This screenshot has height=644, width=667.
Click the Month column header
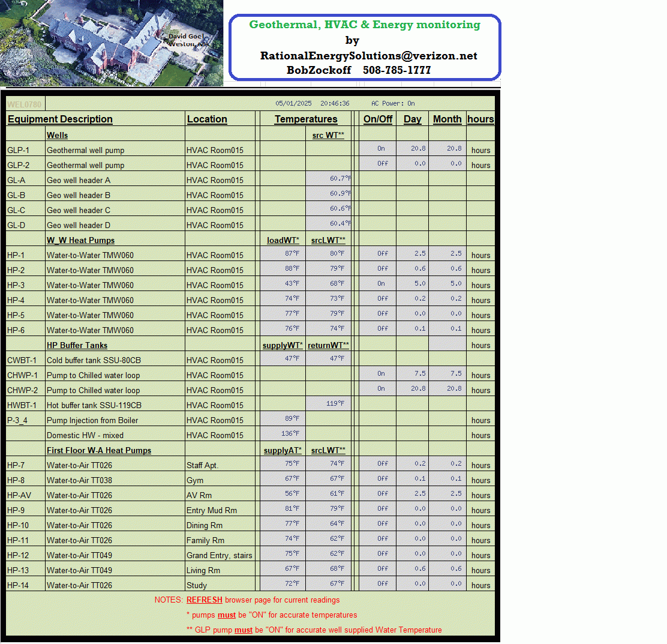[x=447, y=119]
